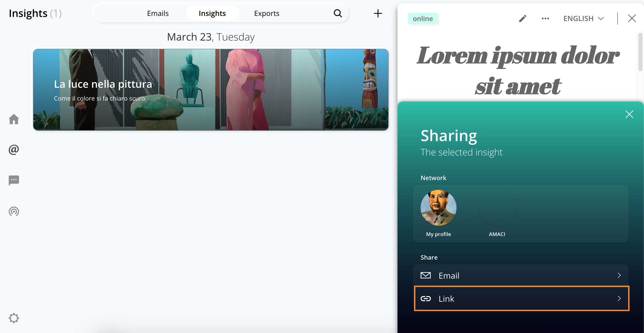The image size is (644, 333).
Task: Select the My profile avatar
Action: [x=439, y=208]
